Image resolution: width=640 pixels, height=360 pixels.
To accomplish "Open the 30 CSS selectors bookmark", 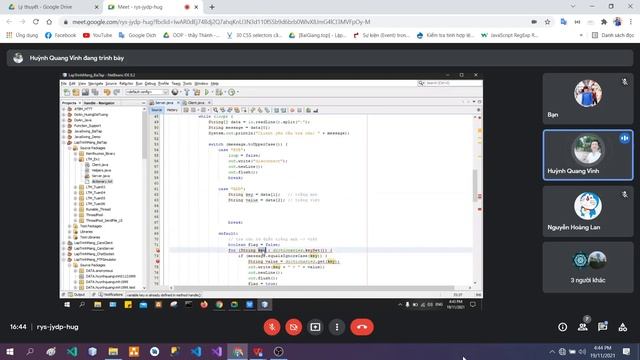I will [x=254, y=35].
